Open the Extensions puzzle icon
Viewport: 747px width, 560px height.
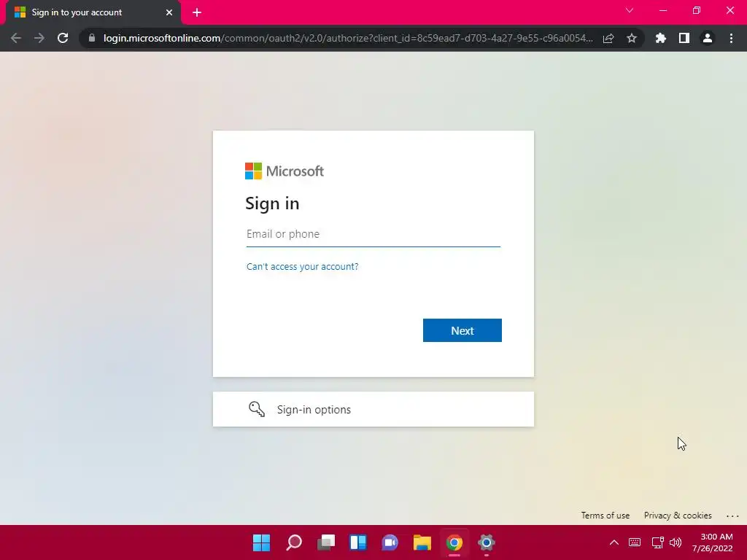660,38
